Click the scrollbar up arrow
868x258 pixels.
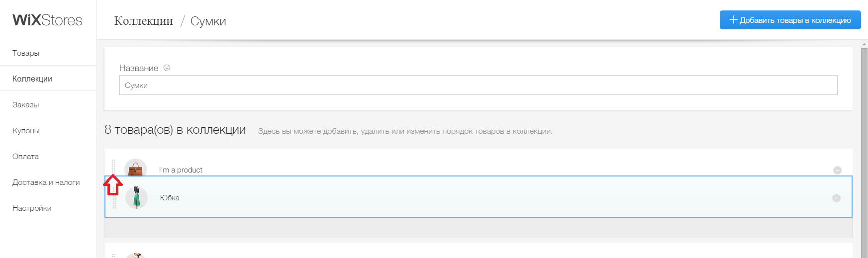pos(864,44)
